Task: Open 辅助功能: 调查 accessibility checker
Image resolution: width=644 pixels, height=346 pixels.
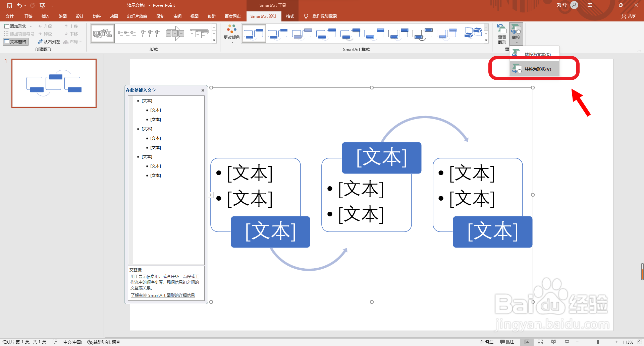Action: tap(104, 342)
